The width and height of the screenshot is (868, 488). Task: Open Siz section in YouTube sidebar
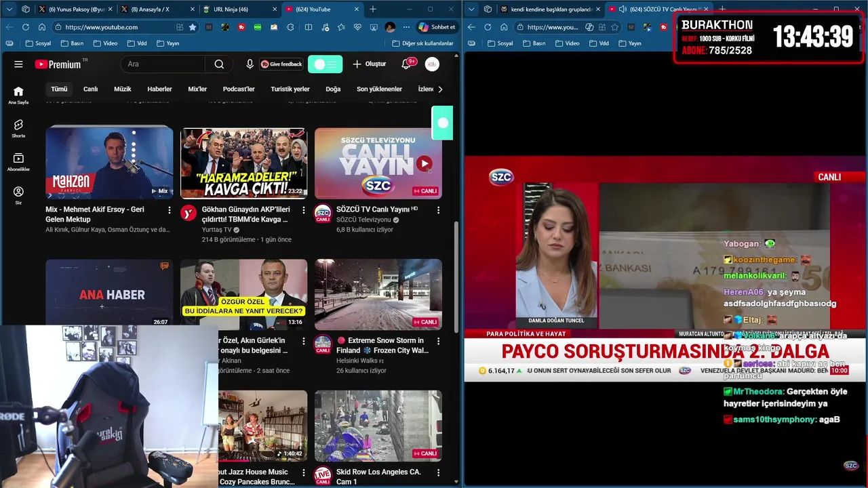[x=18, y=195]
